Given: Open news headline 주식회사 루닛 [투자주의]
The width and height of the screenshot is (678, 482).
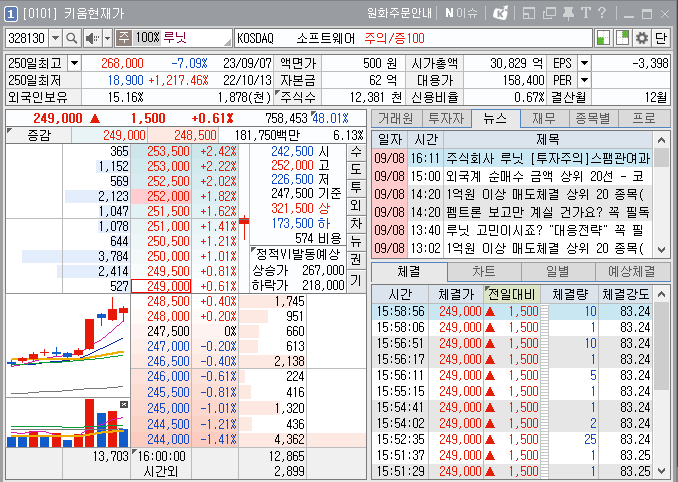Looking at the screenshot, I should pyautogui.click(x=548, y=158).
